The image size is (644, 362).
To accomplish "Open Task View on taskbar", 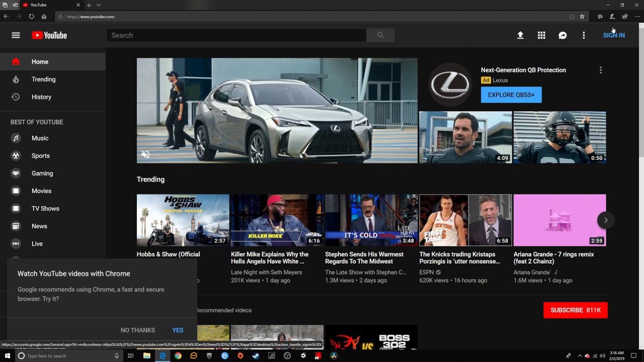I will pos(131,355).
